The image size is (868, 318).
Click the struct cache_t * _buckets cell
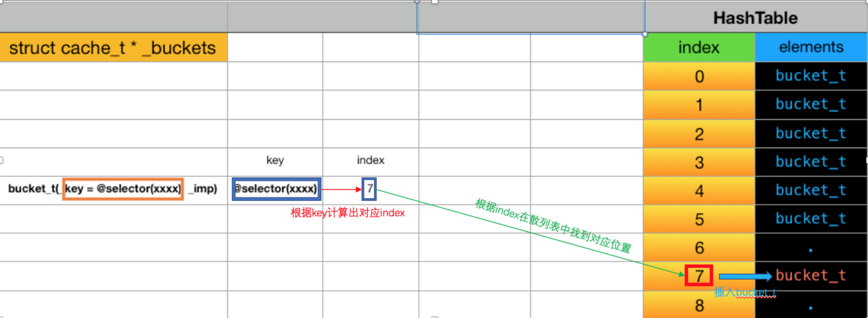[x=114, y=48]
